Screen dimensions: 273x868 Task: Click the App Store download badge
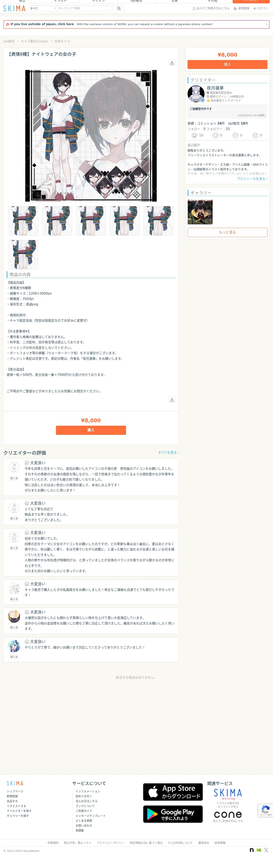(x=173, y=792)
